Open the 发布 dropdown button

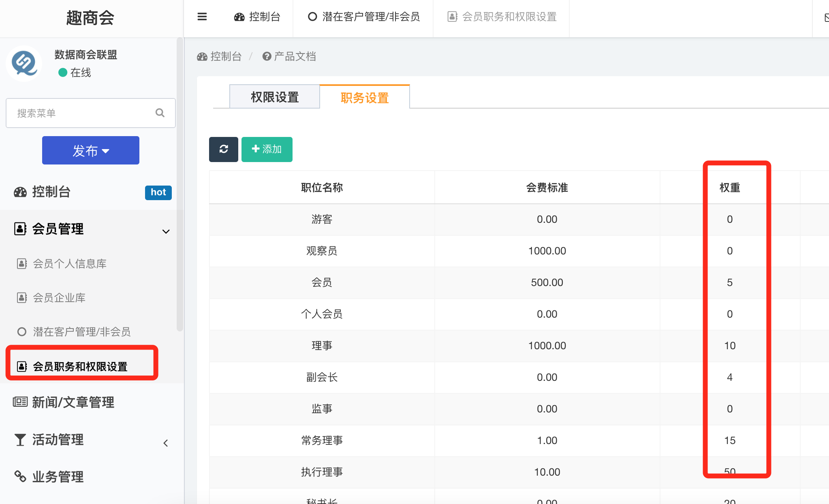point(91,150)
